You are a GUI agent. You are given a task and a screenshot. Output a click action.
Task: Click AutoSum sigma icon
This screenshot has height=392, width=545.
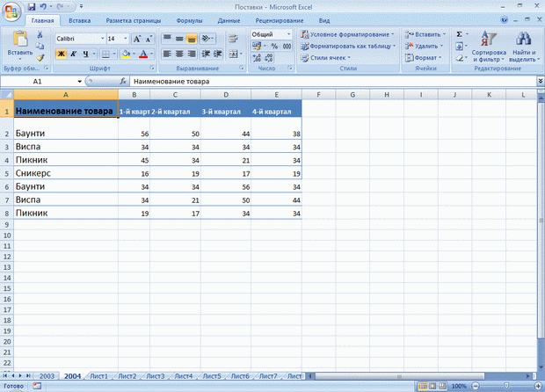pos(459,34)
